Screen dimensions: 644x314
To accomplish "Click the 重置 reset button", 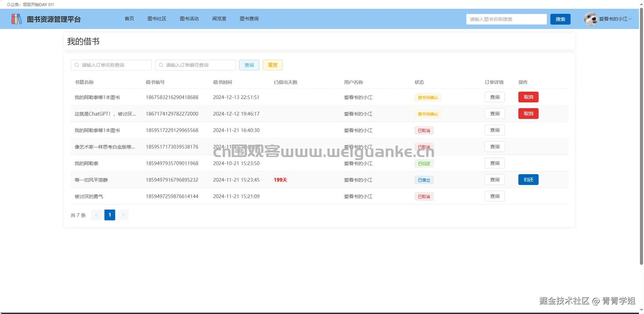I will click(272, 65).
